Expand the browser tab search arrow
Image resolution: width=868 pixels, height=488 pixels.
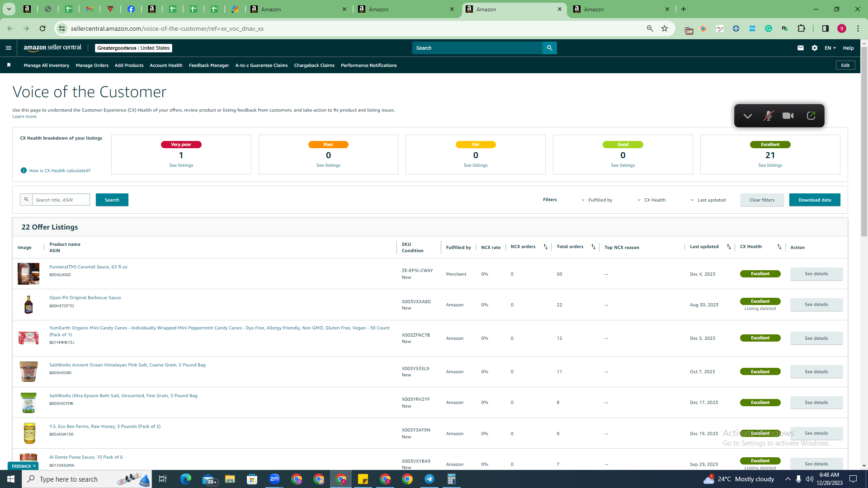[x=9, y=9]
